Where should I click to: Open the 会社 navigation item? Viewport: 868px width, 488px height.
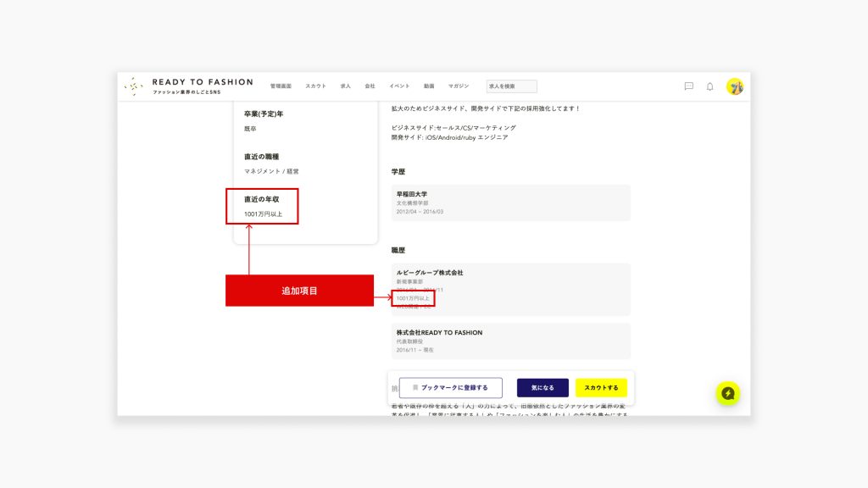[370, 86]
